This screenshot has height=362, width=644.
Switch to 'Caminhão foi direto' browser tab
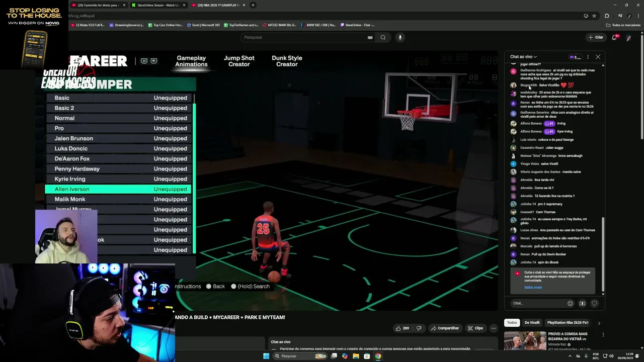coord(99,5)
